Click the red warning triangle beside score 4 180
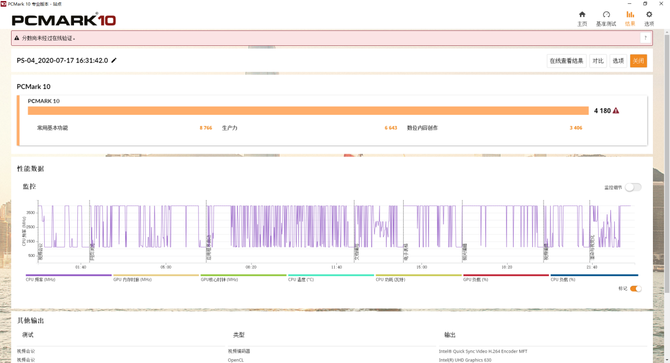This screenshot has width=670, height=363. [x=616, y=111]
